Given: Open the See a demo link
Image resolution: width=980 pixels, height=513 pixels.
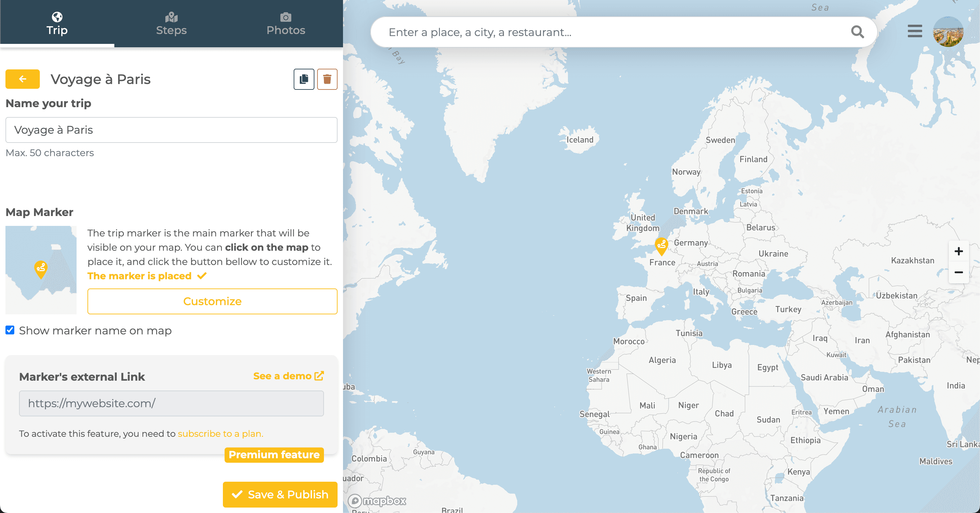Looking at the screenshot, I should 288,376.
